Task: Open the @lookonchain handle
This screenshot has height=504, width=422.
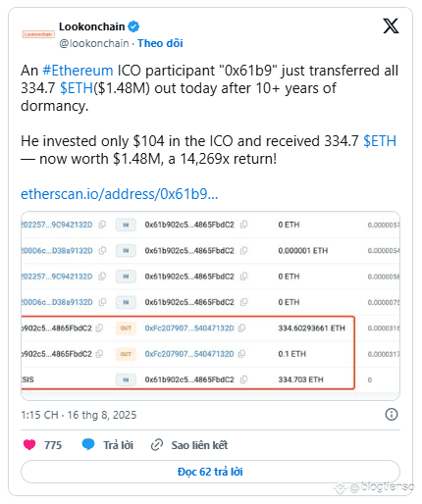Action: (94, 43)
